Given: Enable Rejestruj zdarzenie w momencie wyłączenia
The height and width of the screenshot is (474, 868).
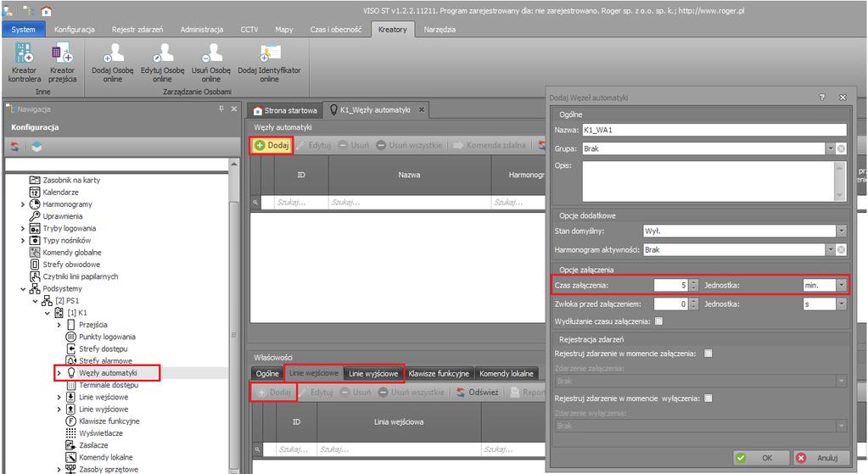Looking at the screenshot, I should point(708,398).
